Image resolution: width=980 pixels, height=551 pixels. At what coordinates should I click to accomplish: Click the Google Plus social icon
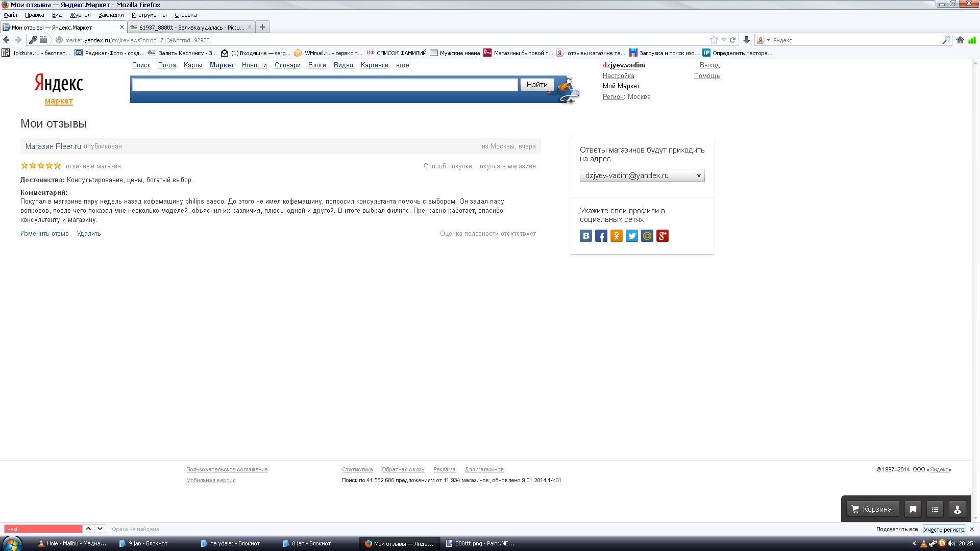click(x=662, y=236)
